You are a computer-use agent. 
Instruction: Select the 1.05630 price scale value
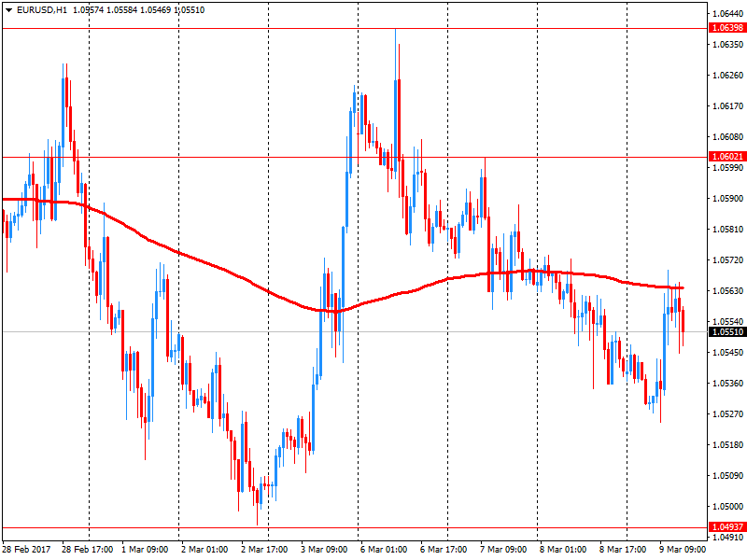727,291
